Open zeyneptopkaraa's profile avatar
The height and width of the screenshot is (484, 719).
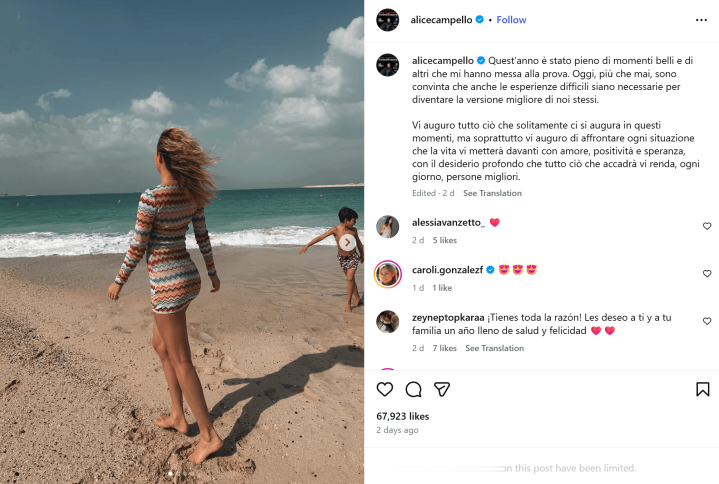pyautogui.click(x=387, y=321)
